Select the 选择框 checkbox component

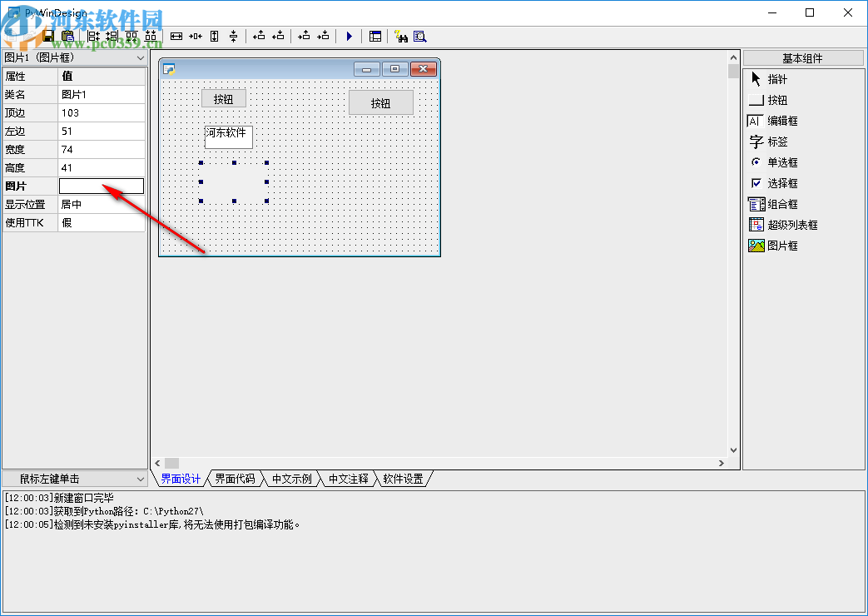tap(773, 183)
